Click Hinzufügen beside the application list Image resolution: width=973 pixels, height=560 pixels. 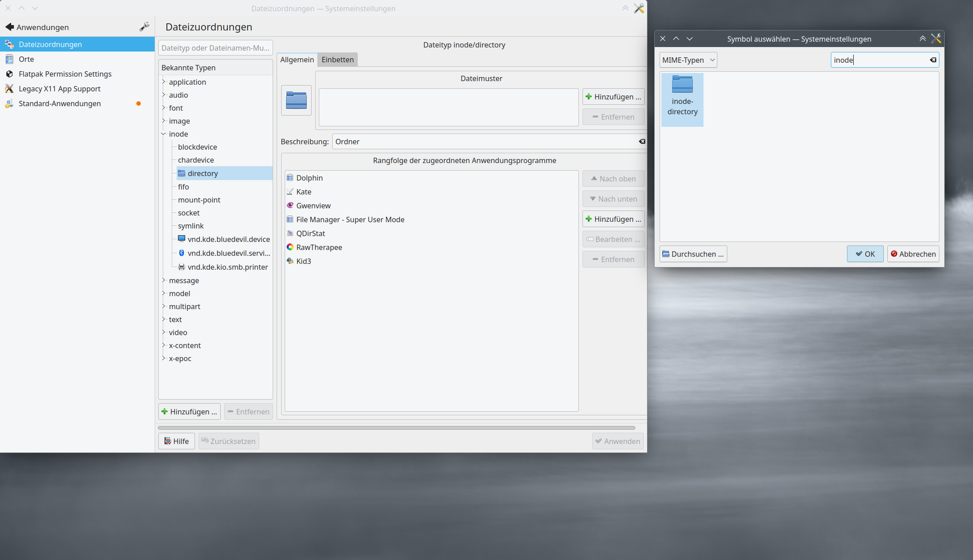[x=613, y=219]
